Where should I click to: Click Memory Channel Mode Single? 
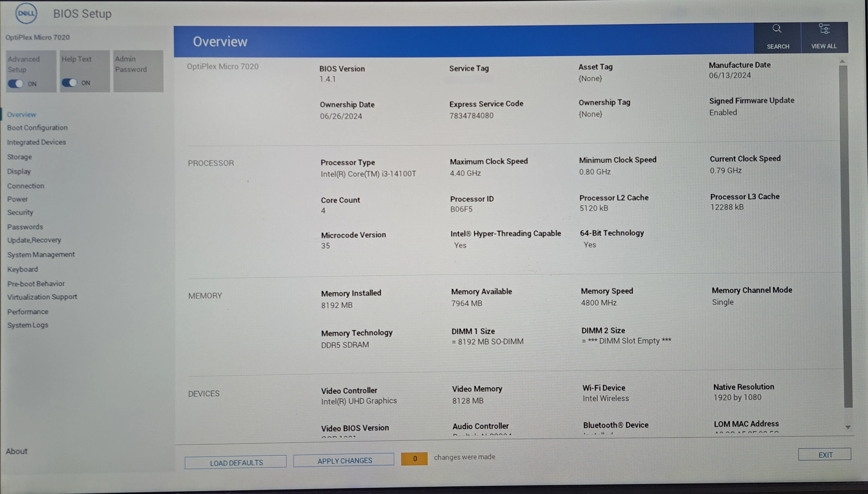click(722, 302)
